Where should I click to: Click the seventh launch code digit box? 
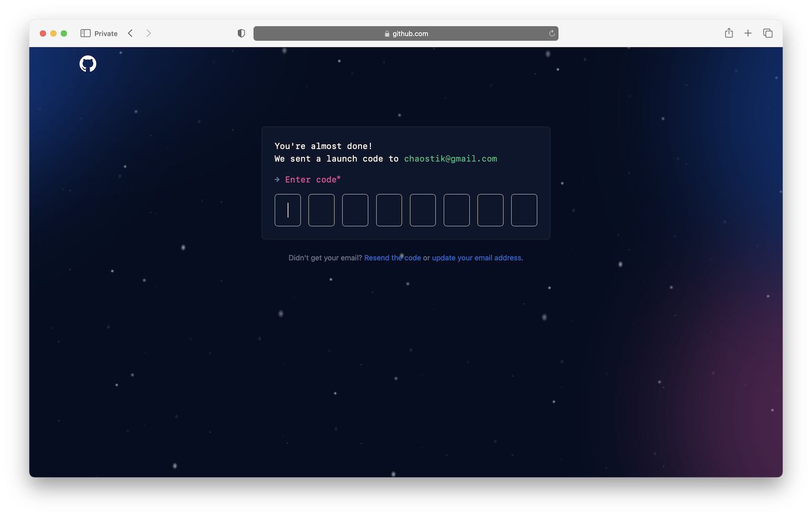[x=490, y=210]
